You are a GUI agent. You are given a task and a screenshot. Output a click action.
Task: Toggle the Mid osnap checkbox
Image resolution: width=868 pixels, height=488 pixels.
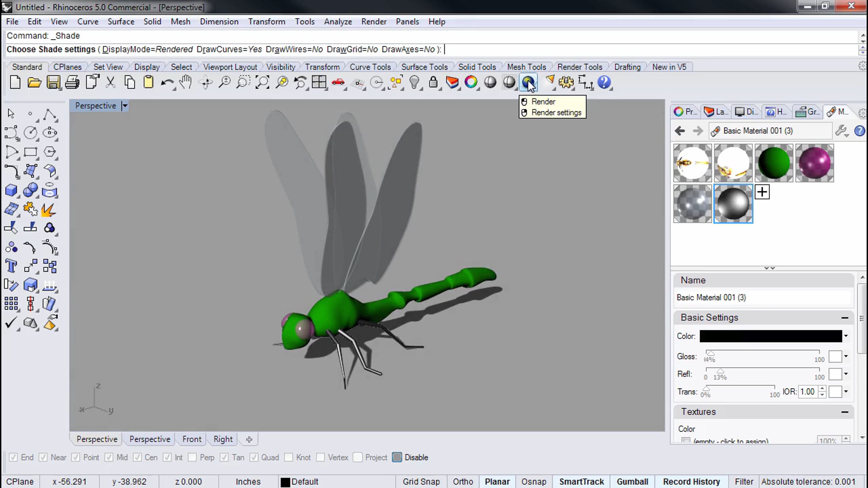coord(109,457)
